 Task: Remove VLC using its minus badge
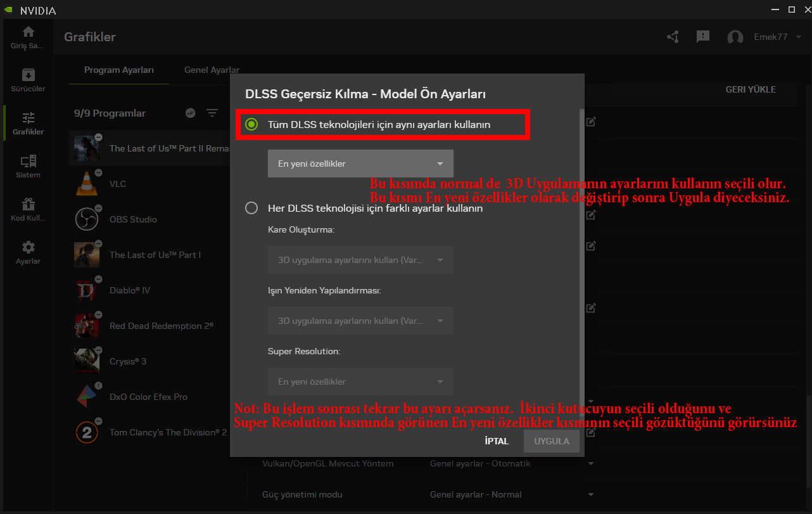pyautogui.click(x=98, y=172)
